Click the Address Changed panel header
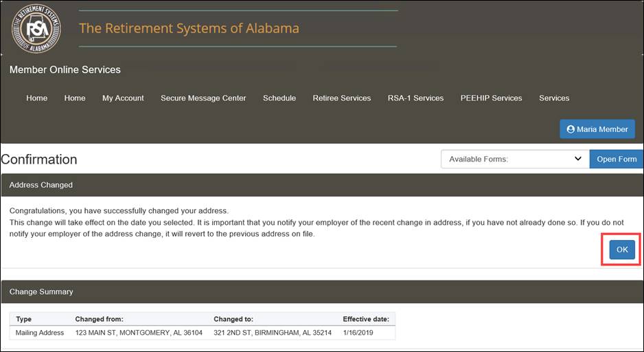Image resolution: width=644 pixels, height=352 pixels. point(321,185)
